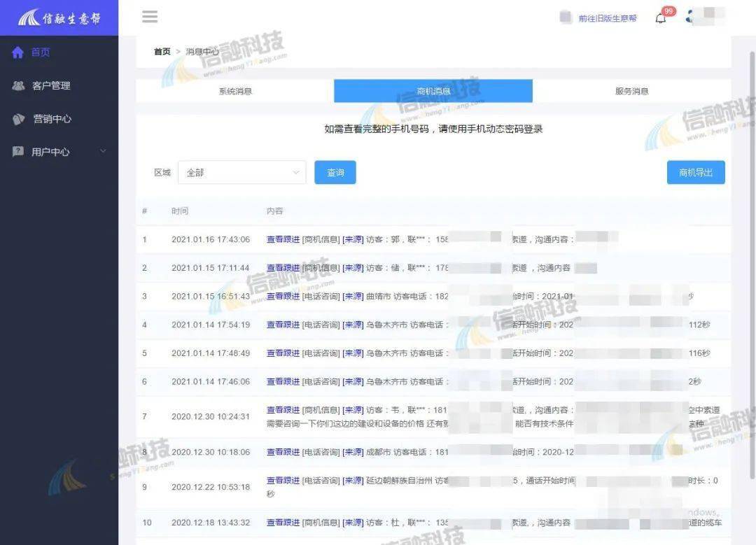756x545 pixels.
Task: Click the 商机导出 button
Action: pos(696,173)
